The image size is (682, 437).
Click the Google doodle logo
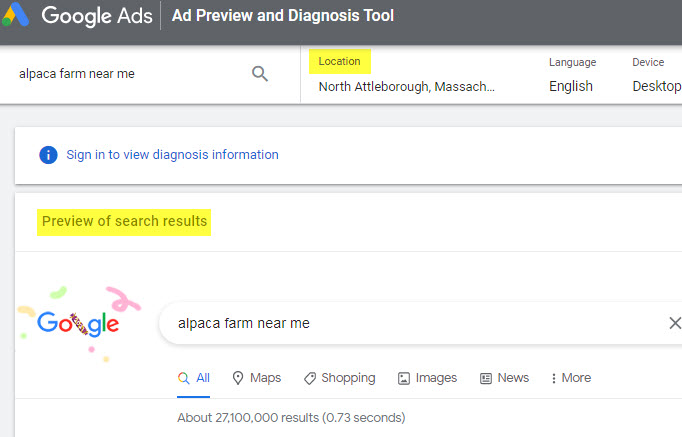78,324
